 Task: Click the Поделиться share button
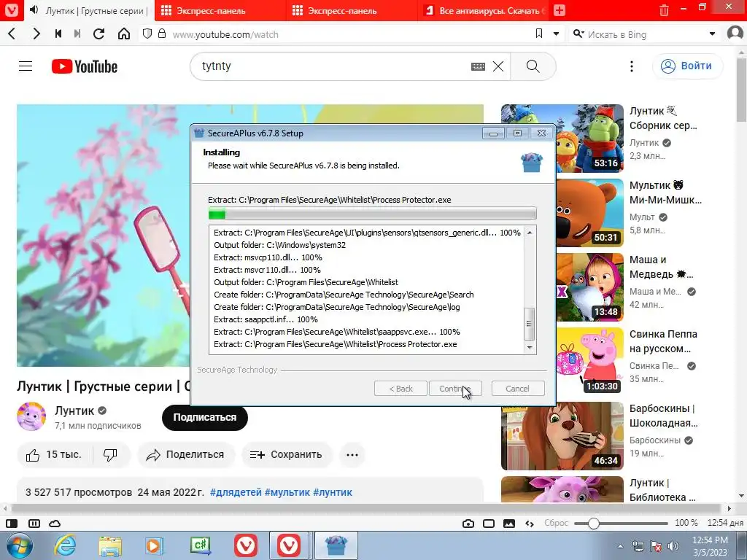point(186,455)
